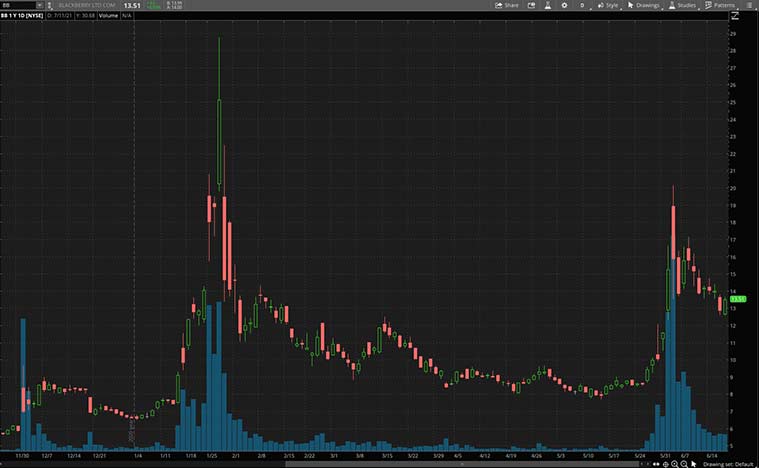The width and height of the screenshot is (759, 468).
Task: Open the Studies menu
Action: click(x=683, y=5)
